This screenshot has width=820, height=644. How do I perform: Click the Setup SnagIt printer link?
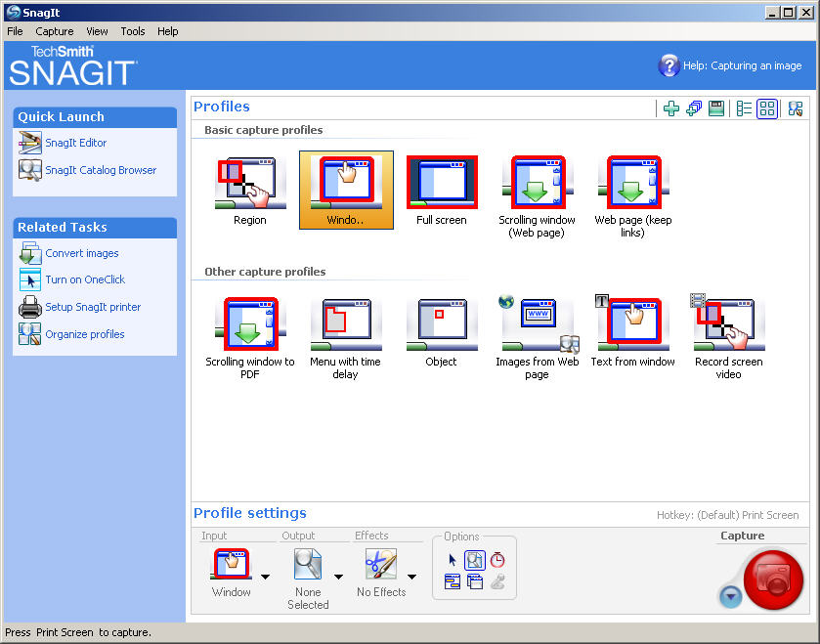coord(93,307)
